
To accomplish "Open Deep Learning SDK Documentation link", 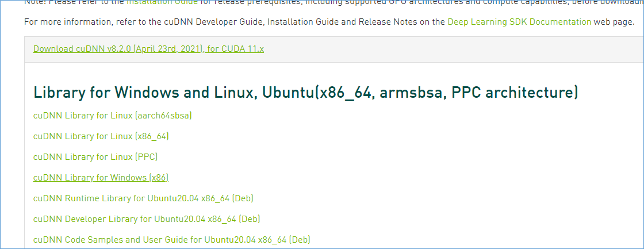I will click(520, 21).
